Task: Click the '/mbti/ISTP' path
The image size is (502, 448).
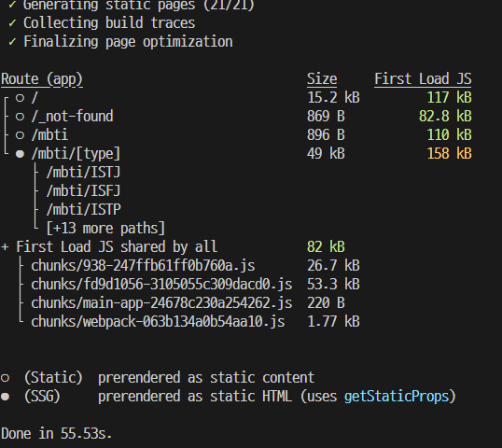Action: click(84, 209)
